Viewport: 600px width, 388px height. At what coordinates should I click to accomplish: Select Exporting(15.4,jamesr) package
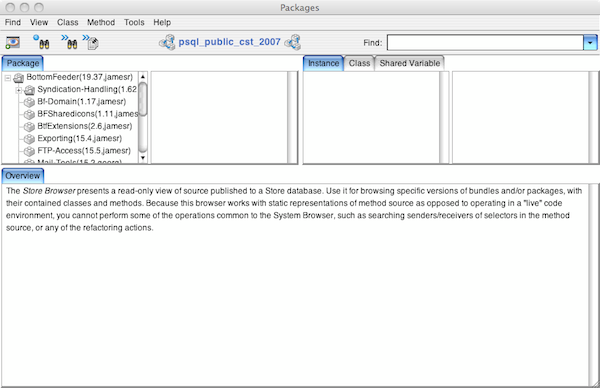pyautogui.click(x=80, y=139)
